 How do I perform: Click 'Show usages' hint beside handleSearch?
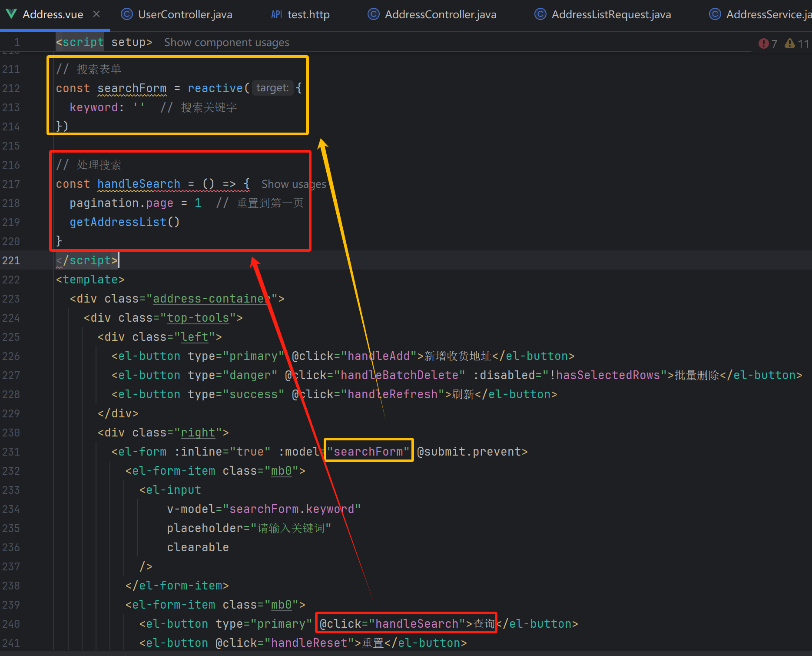click(294, 184)
